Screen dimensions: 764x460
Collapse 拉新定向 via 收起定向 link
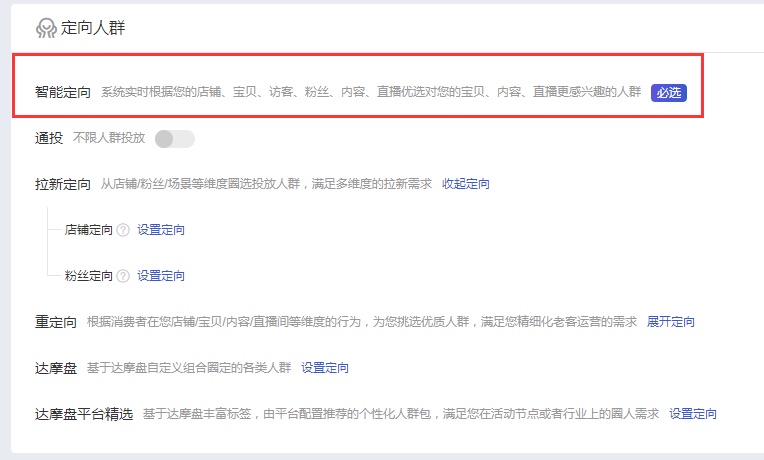tap(465, 184)
